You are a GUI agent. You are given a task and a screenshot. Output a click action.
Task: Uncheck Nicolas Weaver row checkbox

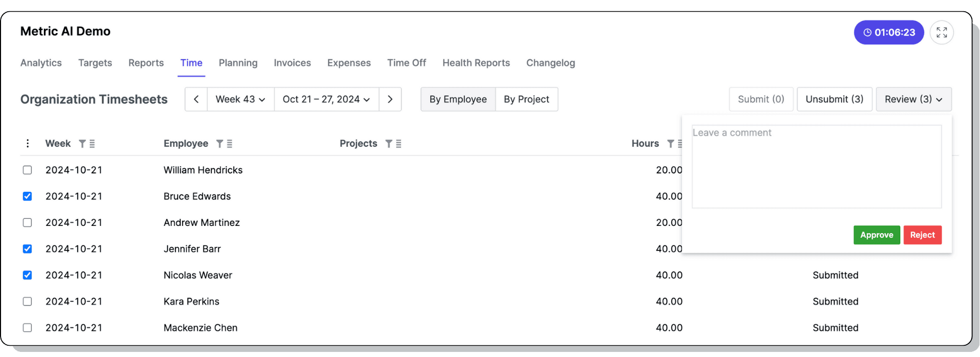28,275
